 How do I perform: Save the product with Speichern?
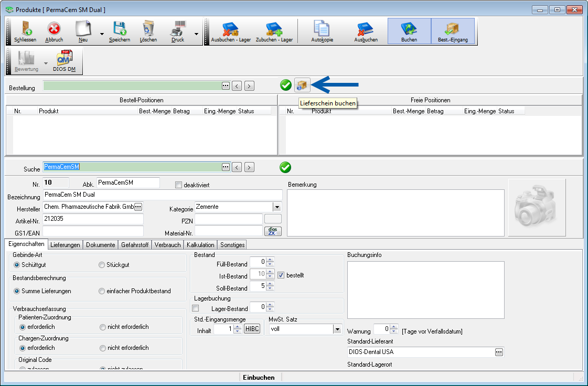coord(119,31)
